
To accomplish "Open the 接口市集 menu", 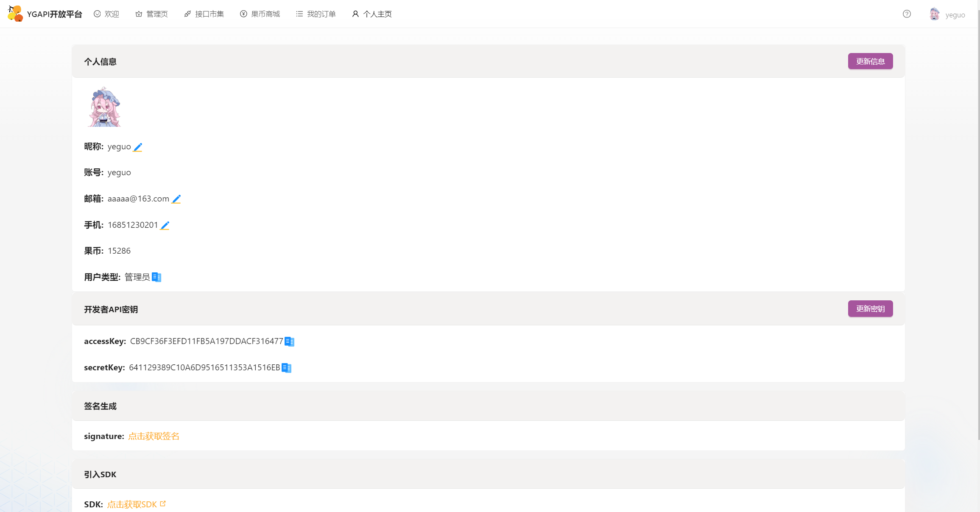I will click(204, 14).
